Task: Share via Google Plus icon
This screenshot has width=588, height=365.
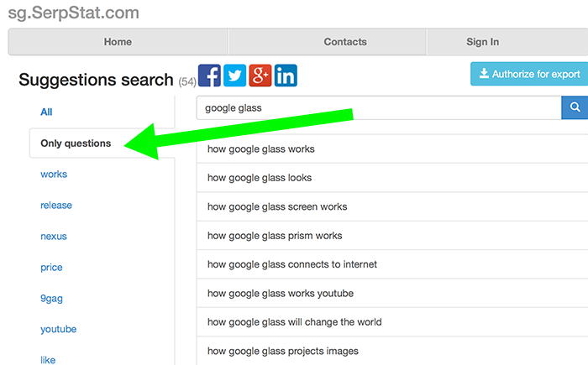Action: click(260, 76)
